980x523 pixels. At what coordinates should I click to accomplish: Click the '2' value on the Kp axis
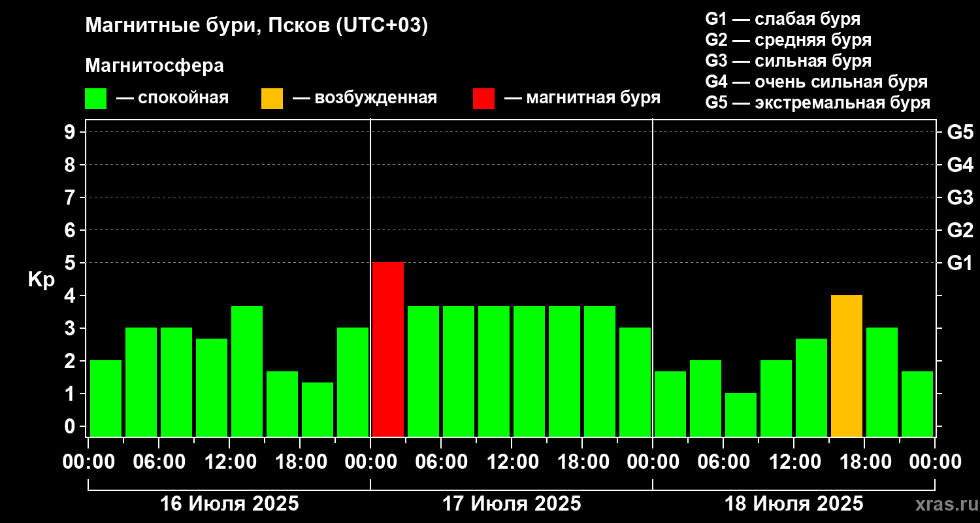coord(71,361)
